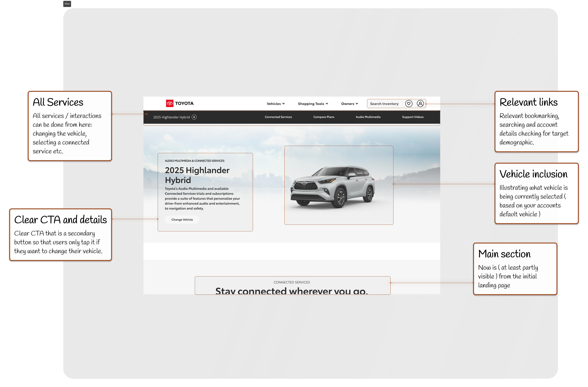588x387 pixels.
Task: Click the plus icon beside 2025 Highlander Hybrid
Action: point(194,117)
